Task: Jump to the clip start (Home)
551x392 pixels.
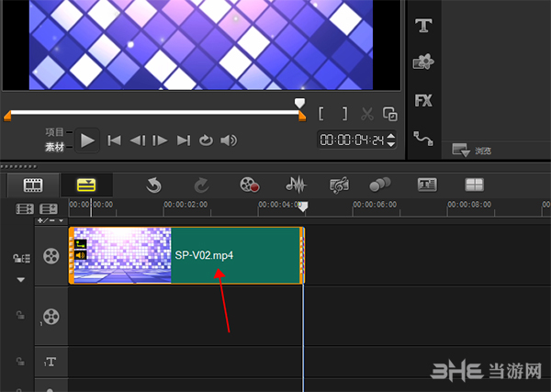Action: (114, 140)
